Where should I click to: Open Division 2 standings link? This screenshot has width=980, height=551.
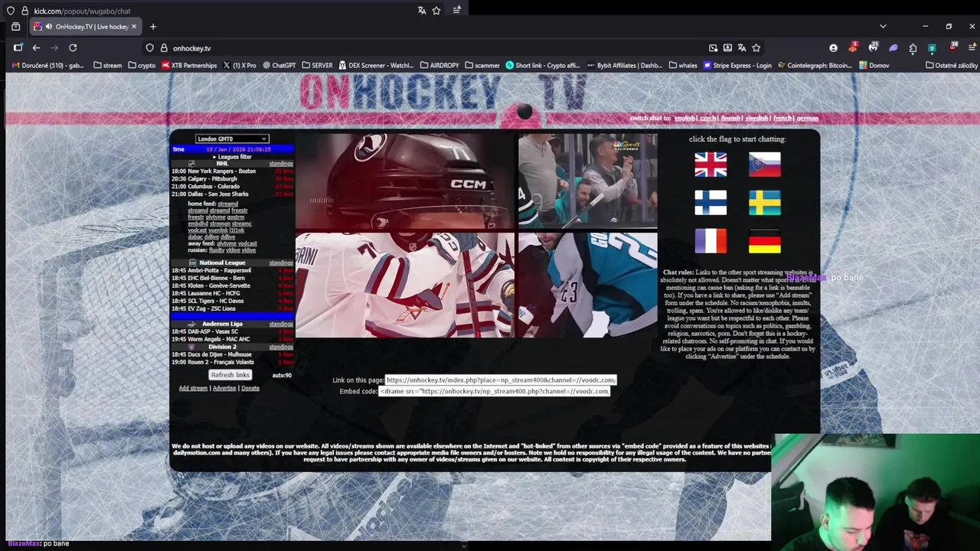point(281,347)
